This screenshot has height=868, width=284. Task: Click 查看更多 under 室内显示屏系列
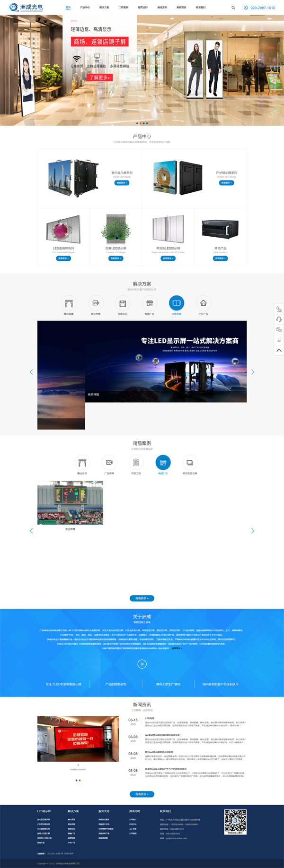pyautogui.click(x=122, y=183)
